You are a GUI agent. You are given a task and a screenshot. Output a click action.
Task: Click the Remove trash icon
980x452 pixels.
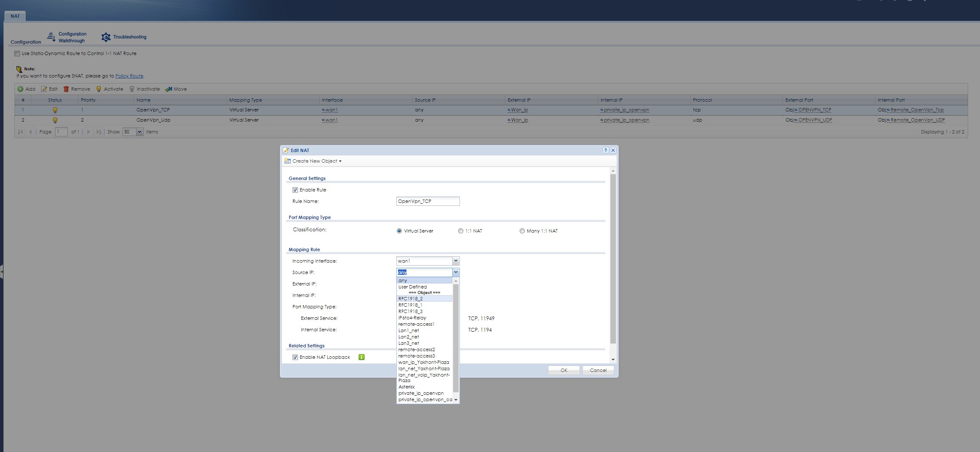66,89
